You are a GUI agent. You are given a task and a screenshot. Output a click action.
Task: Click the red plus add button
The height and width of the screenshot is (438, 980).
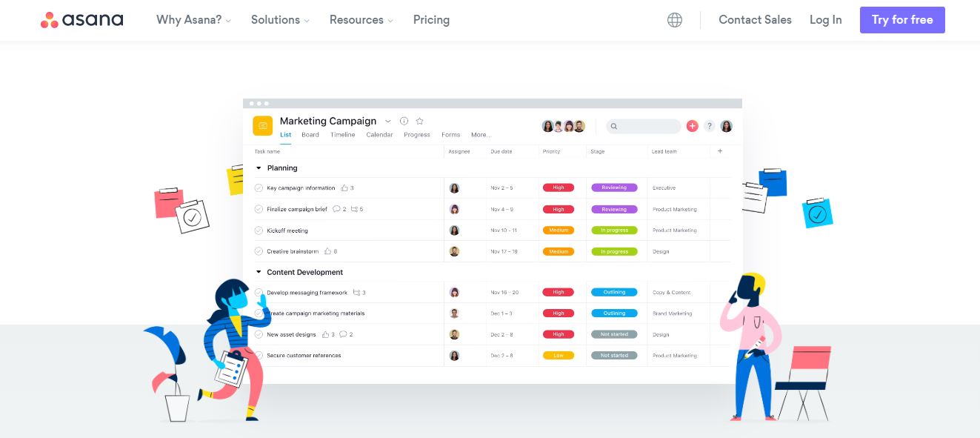pyautogui.click(x=692, y=126)
